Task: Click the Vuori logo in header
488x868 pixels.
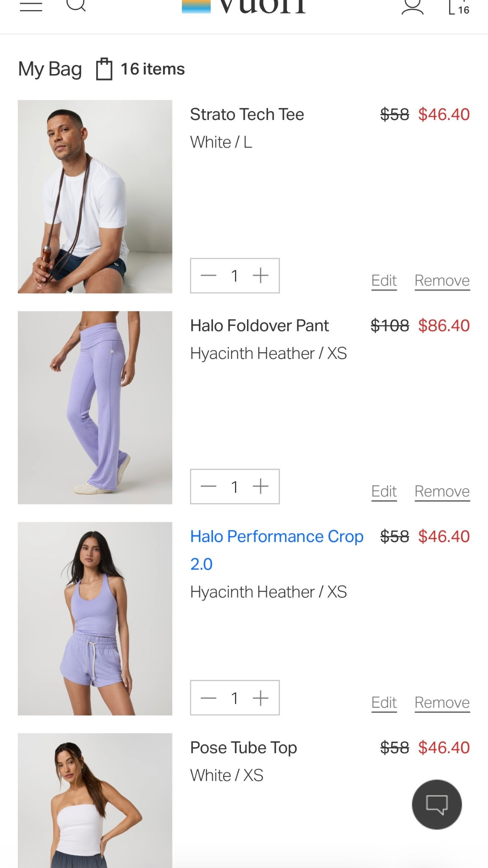Action: coord(244,6)
